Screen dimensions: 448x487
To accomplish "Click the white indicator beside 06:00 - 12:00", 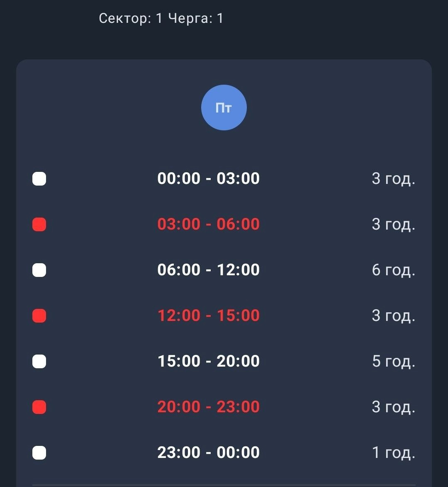I will pos(39,270).
